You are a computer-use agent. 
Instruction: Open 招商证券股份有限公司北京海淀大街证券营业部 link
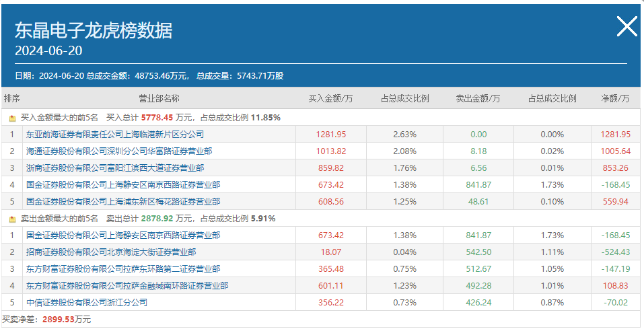111,252
